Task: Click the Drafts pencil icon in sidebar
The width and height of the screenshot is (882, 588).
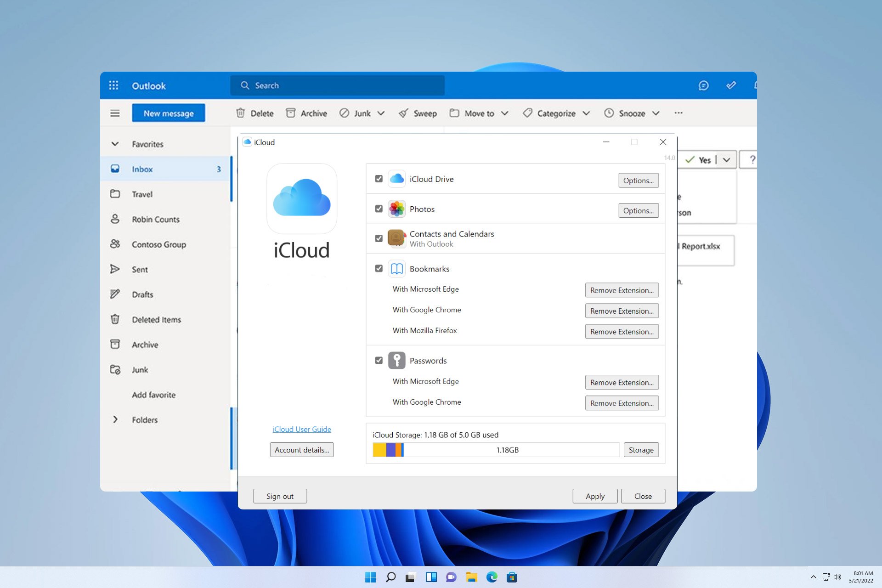Action: (x=115, y=294)
